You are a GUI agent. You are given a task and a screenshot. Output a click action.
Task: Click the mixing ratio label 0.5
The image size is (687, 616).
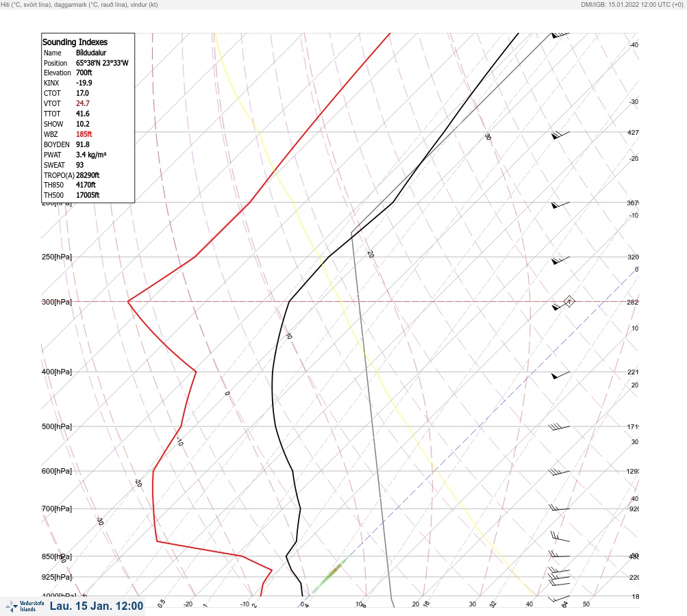coord(162,603)
